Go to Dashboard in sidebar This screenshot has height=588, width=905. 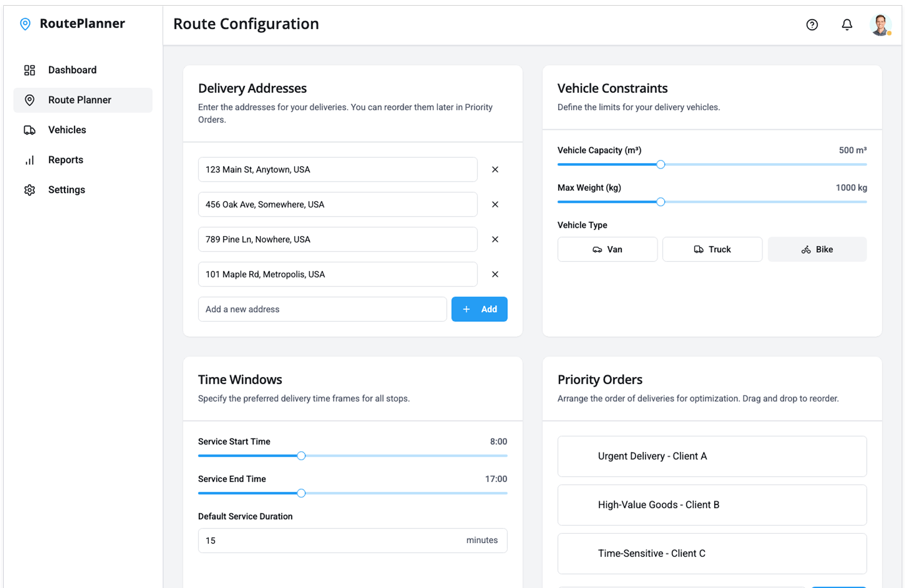point(72,70)
